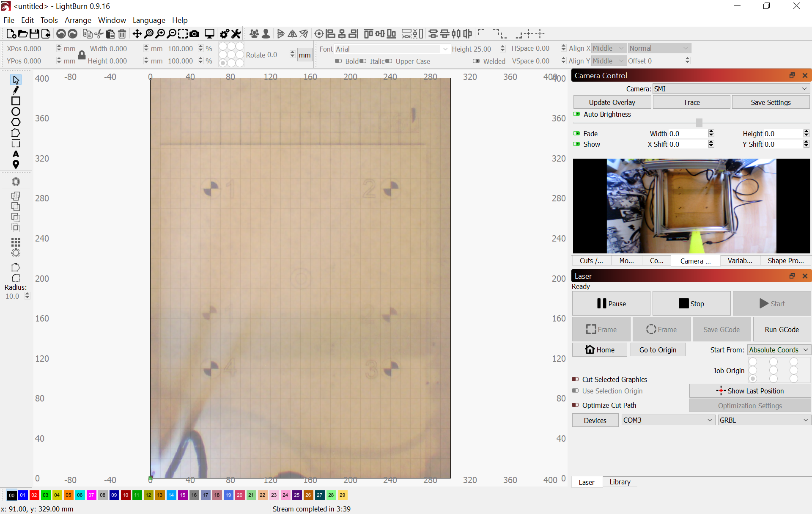Click the Update Overlay button
Screen dimensions: 812x514
612,102
